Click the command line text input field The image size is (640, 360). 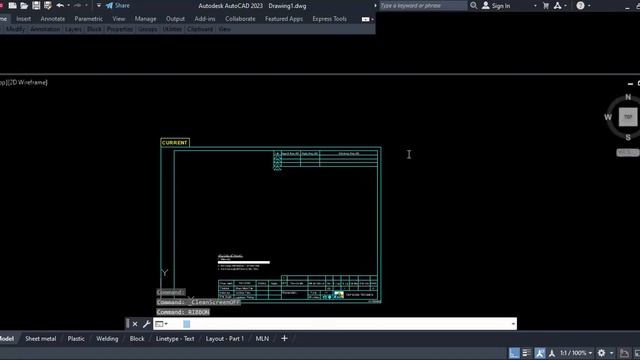335,324
